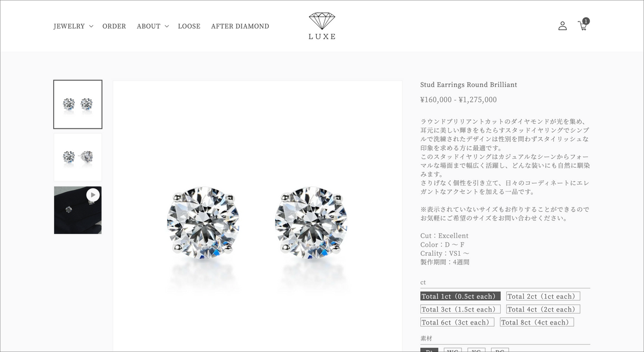Open the AFTER DIAMOND link
The height and width of the screenshot is (352, 644).
240,26
